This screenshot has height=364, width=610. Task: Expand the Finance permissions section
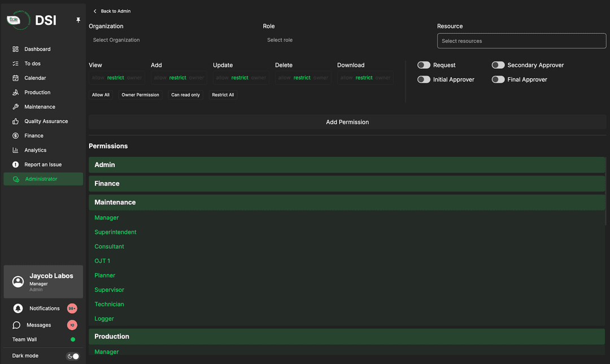click(x=347, y=183)
